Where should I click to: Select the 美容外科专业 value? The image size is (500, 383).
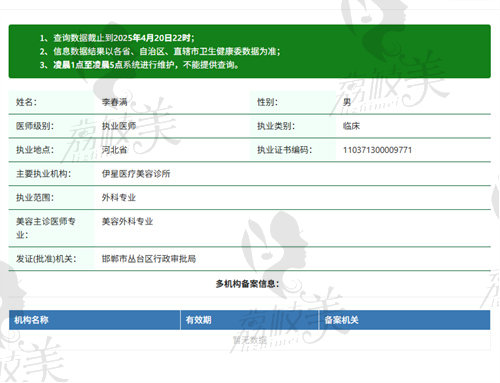[x=127, y=221]
